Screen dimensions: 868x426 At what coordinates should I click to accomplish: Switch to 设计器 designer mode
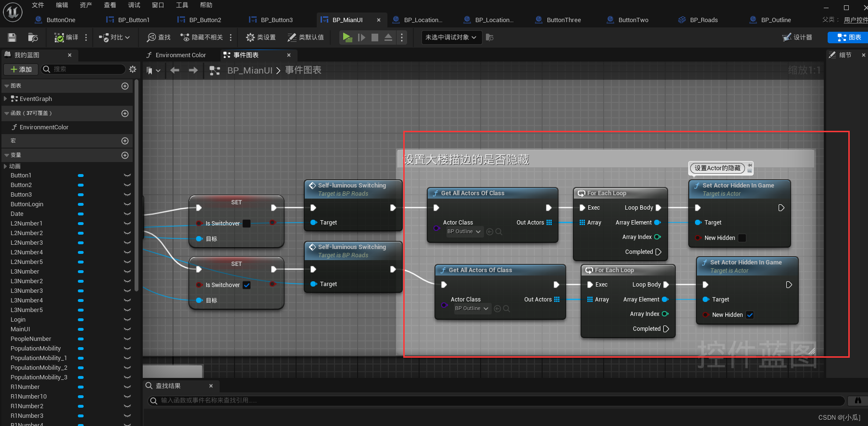click(797, 37)
